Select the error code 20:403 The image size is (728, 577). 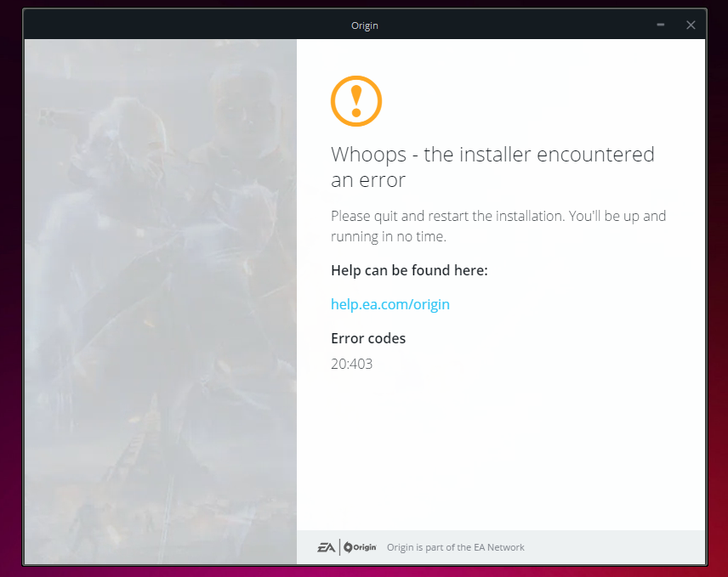click(351, 365)
